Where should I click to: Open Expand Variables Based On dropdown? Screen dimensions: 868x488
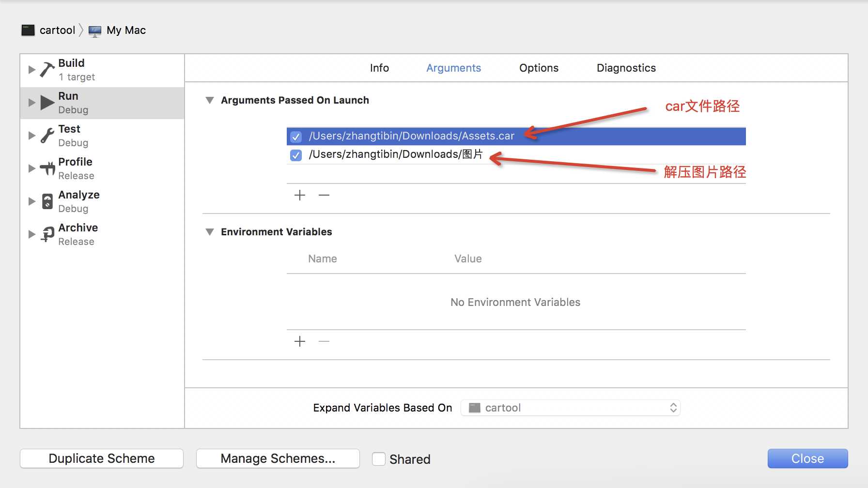[571, 408]
